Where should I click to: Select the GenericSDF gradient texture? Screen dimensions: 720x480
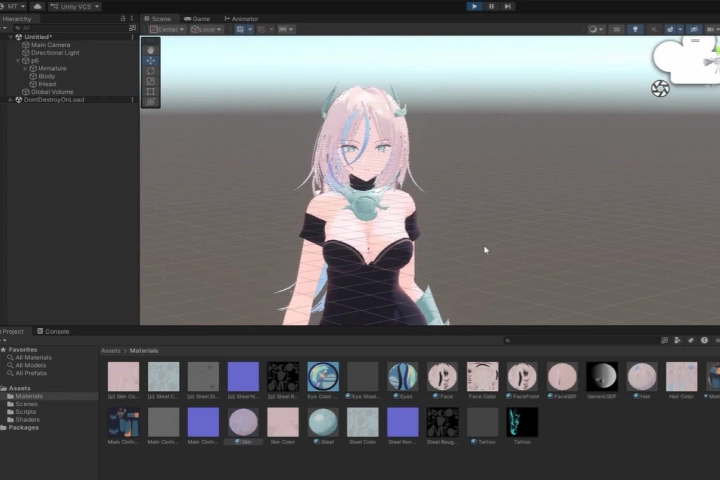(602, 377)
